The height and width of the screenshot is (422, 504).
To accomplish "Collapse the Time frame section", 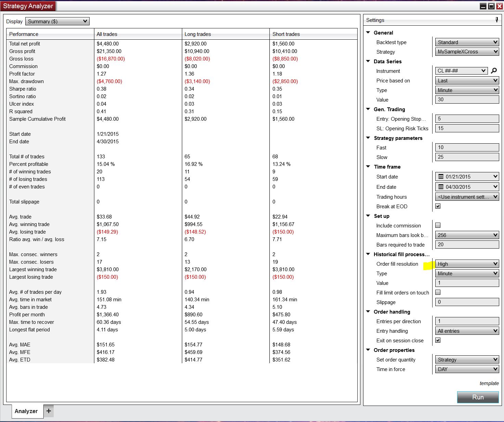I will 368,167.
